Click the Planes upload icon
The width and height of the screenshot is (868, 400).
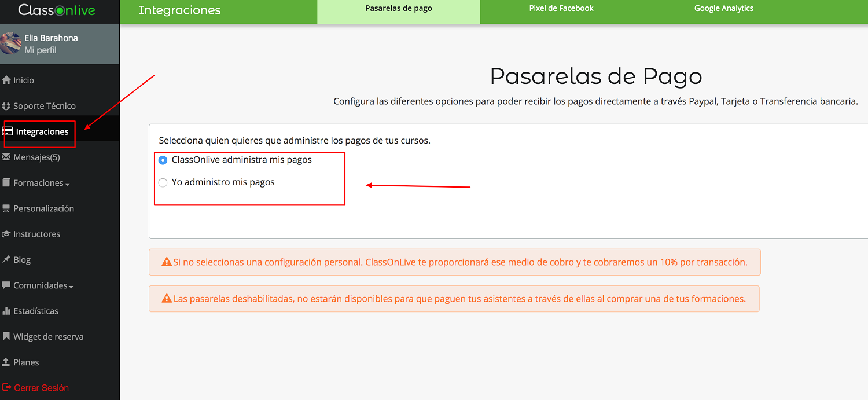click(6, 362)
